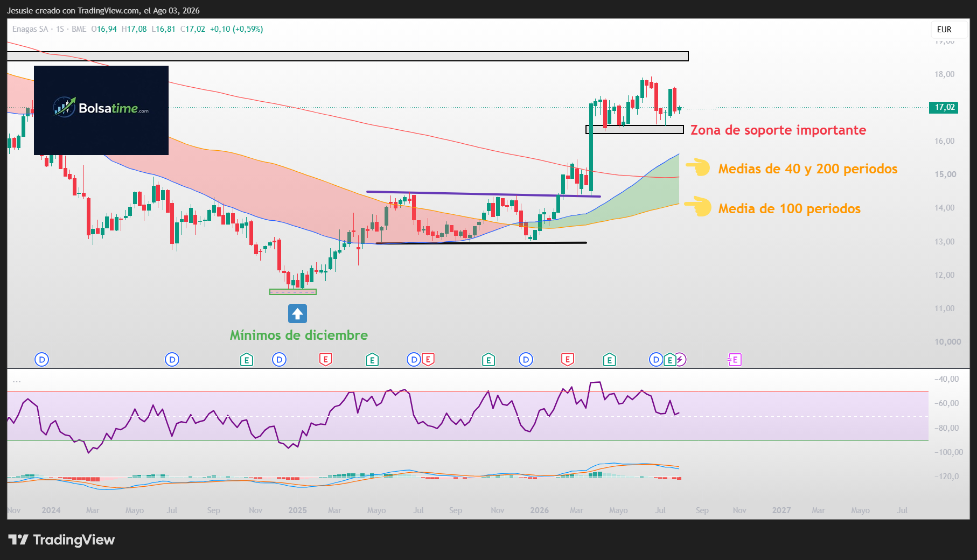Viewport: 977px width, 560px height.
Task: Click the TradingView logo at the bottom
Action: [61, 540]
